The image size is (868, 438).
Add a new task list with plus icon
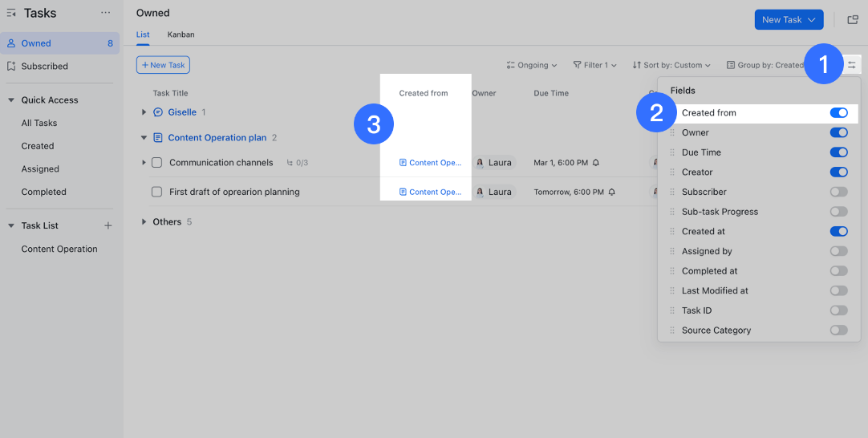pyautogui.click(x=108, y=226)
